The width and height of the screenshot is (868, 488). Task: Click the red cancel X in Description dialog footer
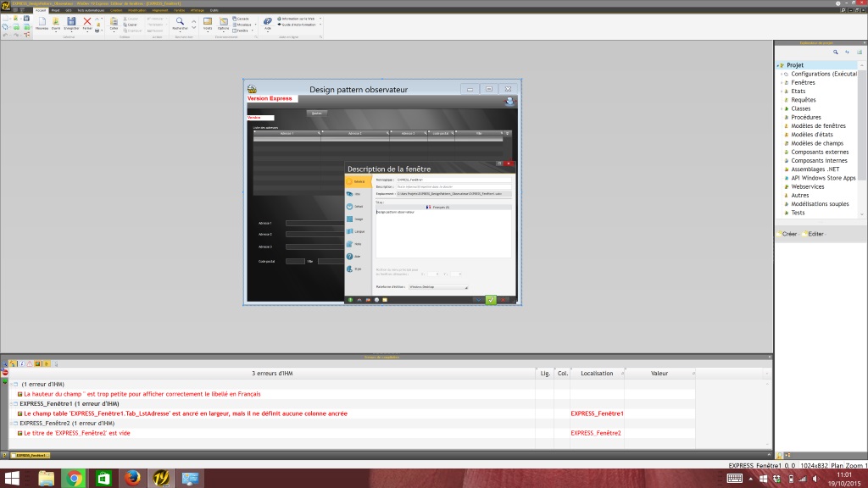[x=504, y=300]
